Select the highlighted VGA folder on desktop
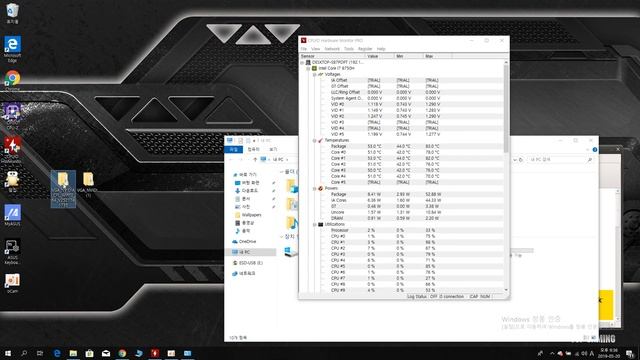 (63, 189)
